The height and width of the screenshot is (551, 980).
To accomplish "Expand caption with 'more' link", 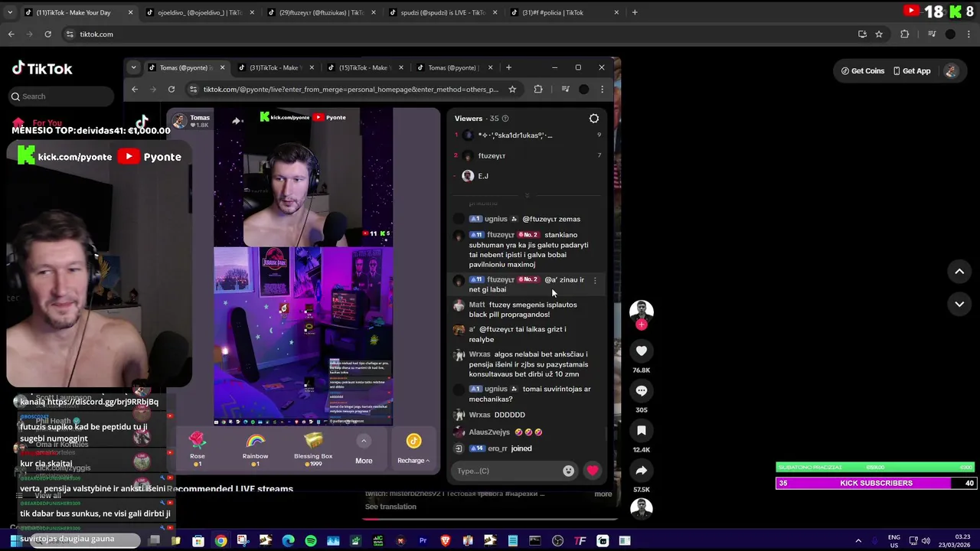I will point(603,494).
